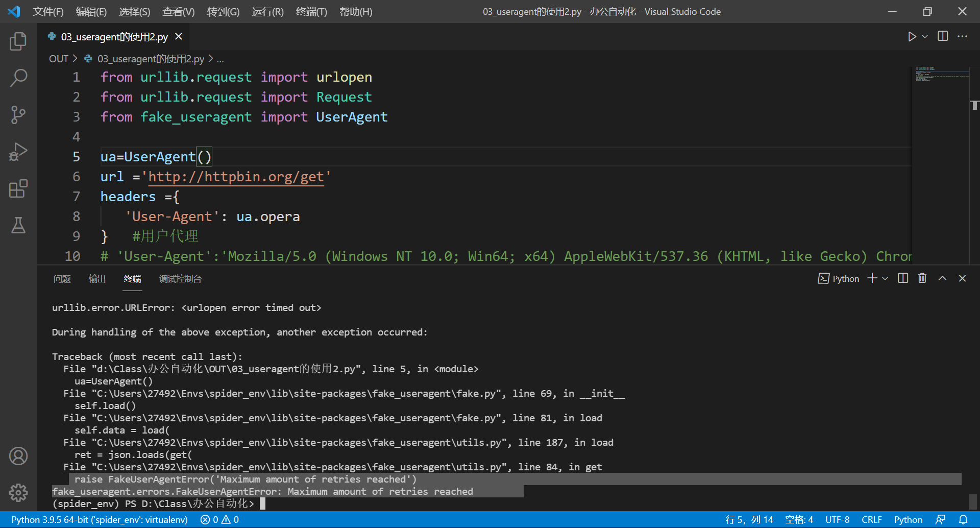The image size is (980, 528).
Task: Close the terminal panel
Action: pos(962,278)
